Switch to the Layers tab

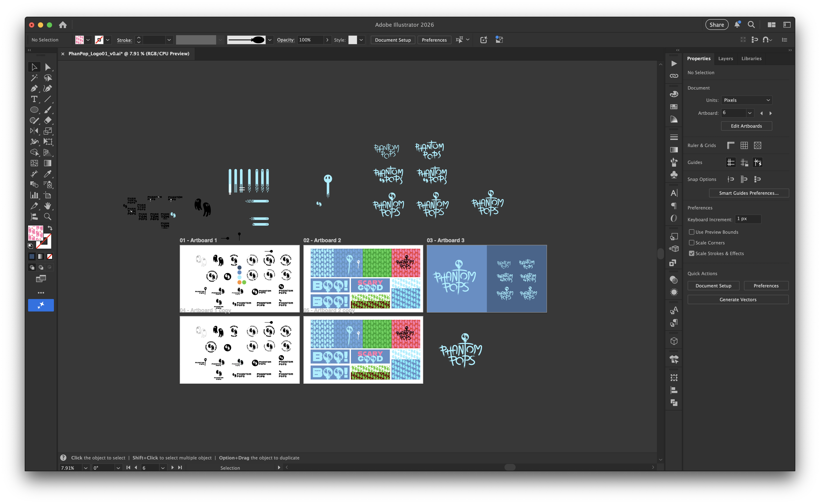tap(725, 58)
